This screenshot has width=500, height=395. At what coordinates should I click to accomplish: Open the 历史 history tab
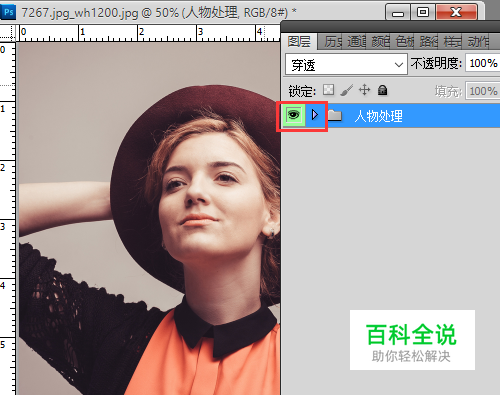(333, 42)
